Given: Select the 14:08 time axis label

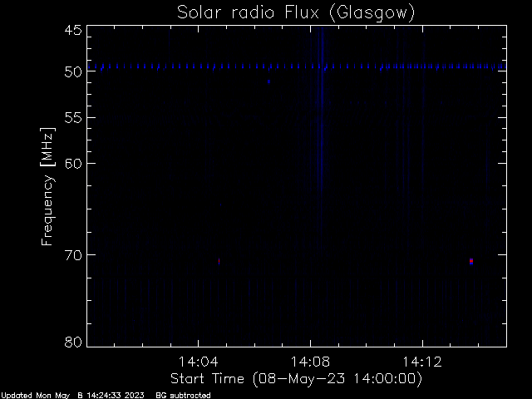Looking at the screenshot, I should pyautogui.click(x=310, y=362).
